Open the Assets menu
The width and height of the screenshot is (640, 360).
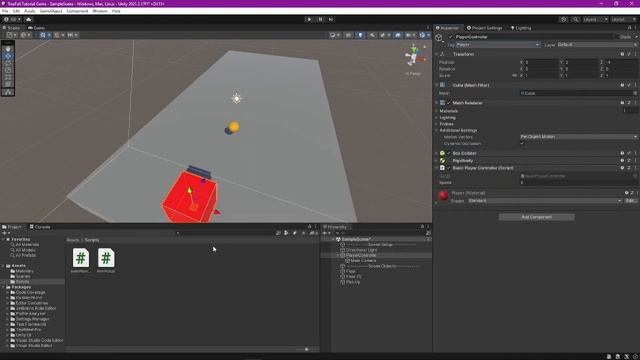point(30,11)
